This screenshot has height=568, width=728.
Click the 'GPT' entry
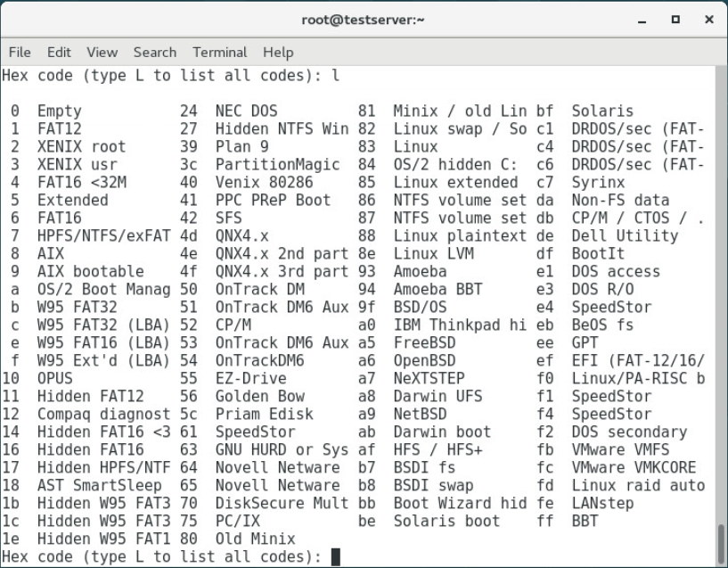click(x=585, y=342)
